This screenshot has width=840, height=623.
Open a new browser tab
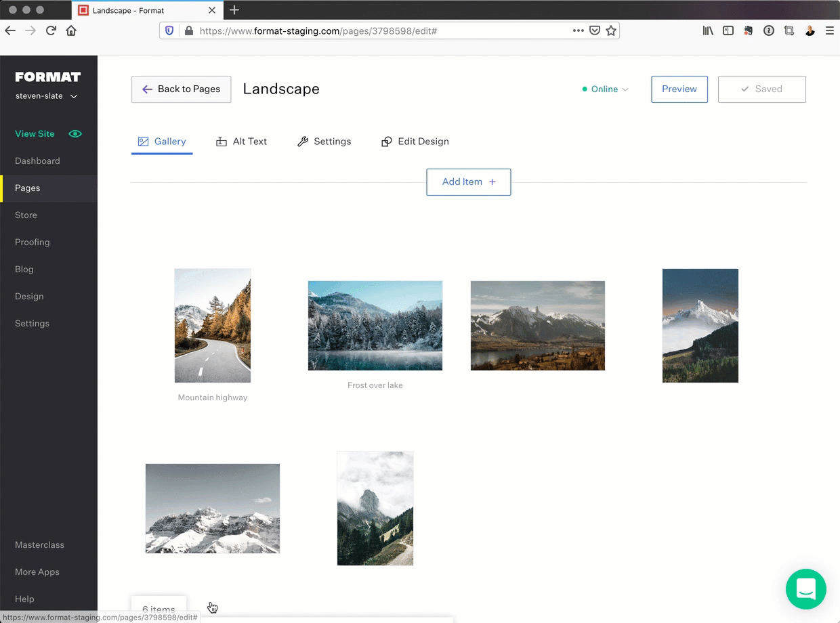tap(234, 10)
